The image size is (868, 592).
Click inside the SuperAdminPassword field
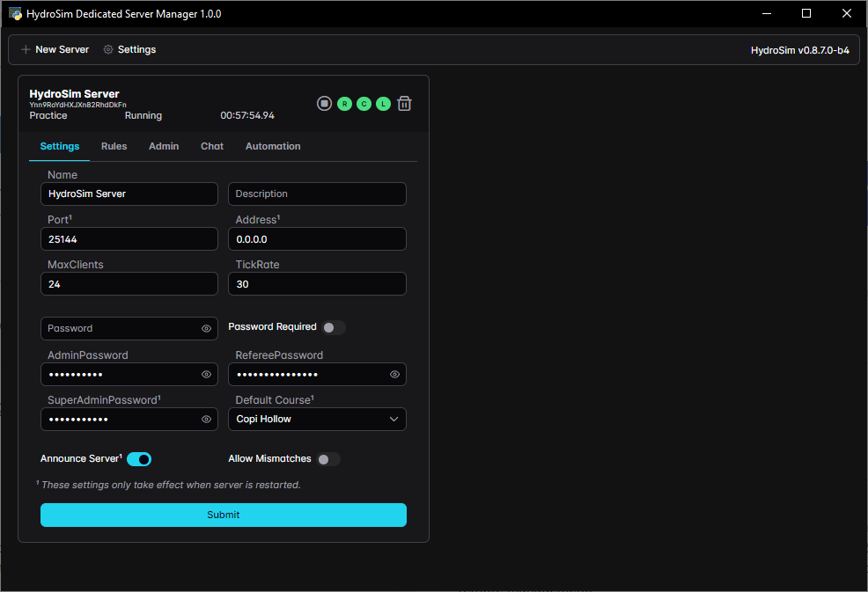tap(129, 420)
